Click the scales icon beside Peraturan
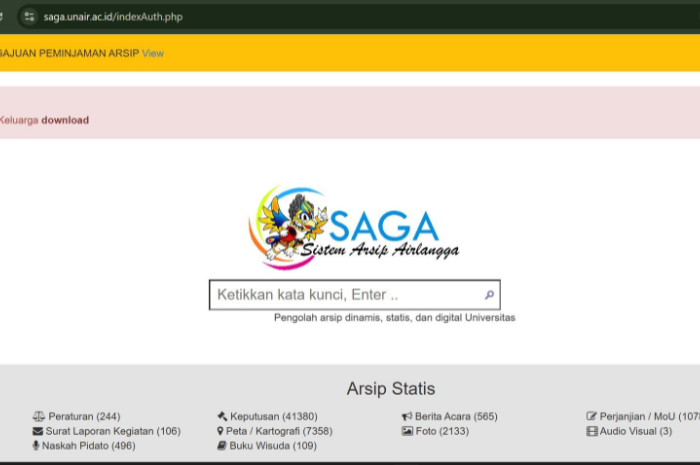The width and height of the screenshot is (700, 465). tap(39, 416)
